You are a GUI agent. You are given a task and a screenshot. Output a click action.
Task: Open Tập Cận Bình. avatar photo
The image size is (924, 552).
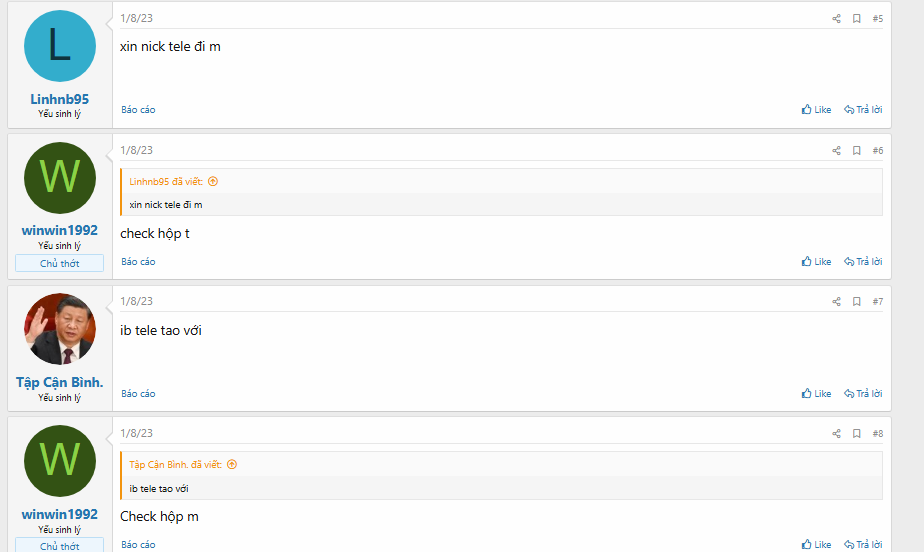pos(59,329)
